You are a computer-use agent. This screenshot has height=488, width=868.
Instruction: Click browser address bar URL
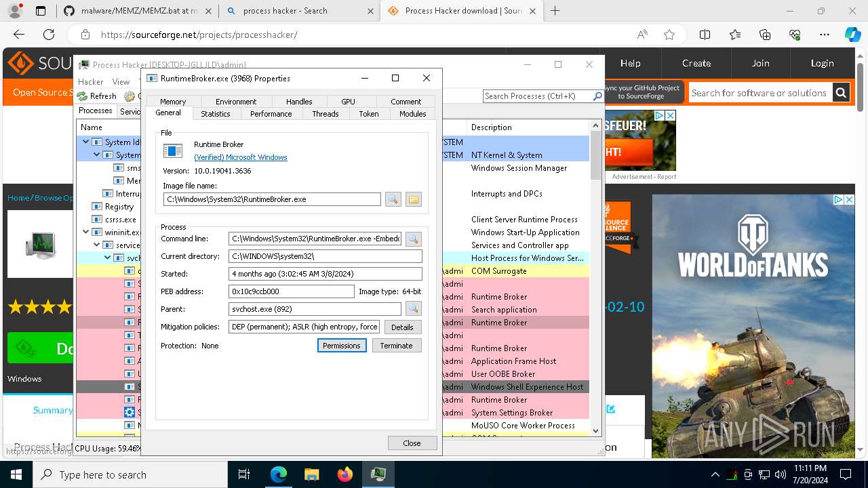coord(199,35)
